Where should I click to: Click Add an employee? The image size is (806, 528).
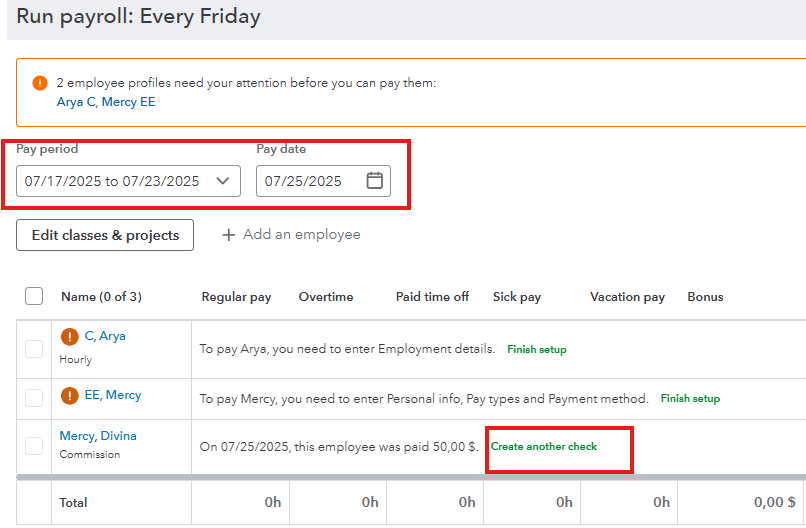(301, 235)
